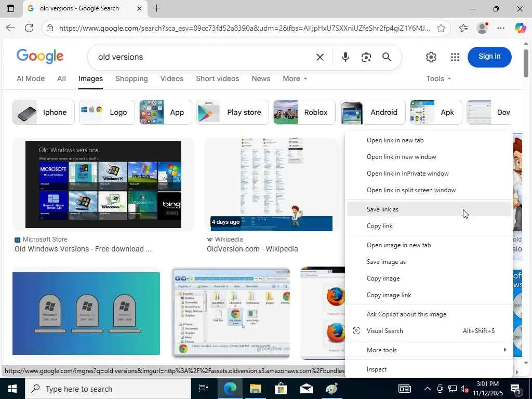Image resolution: width=532 pixels, height=399 pixels.
Task: Filter images by the Android chip
Action: (373, 112)
